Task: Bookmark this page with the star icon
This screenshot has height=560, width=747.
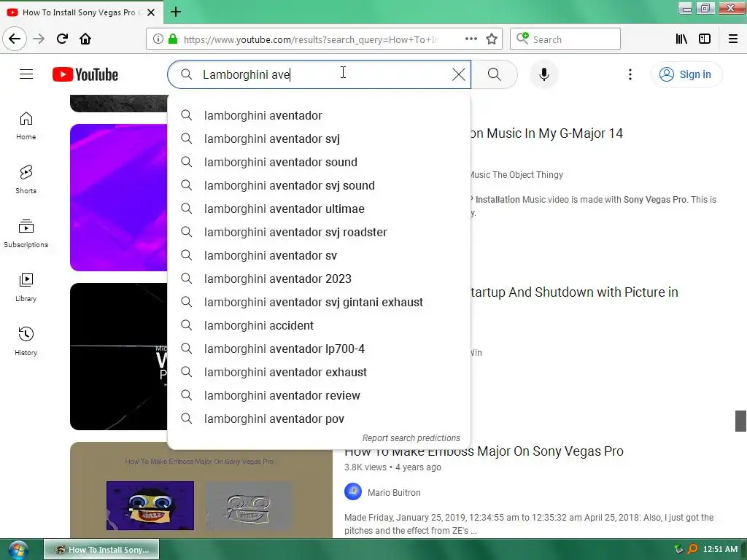Action: coord(492,39)
